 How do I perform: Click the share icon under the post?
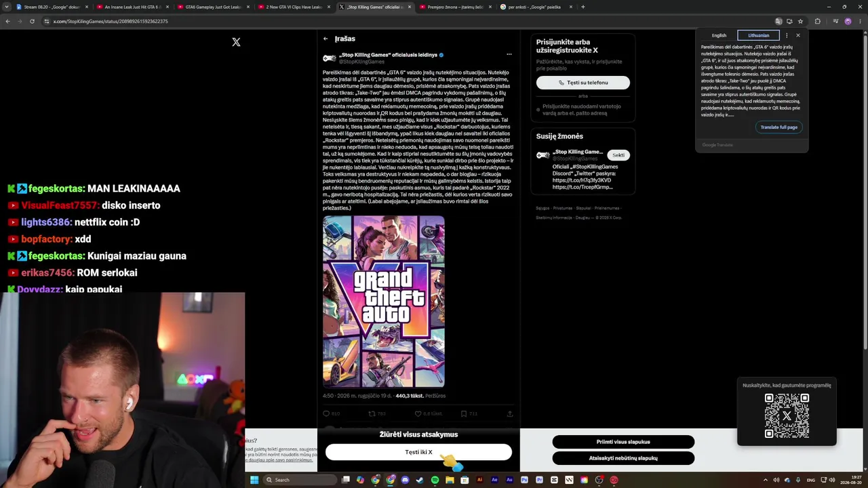click(x=510, y=413)
